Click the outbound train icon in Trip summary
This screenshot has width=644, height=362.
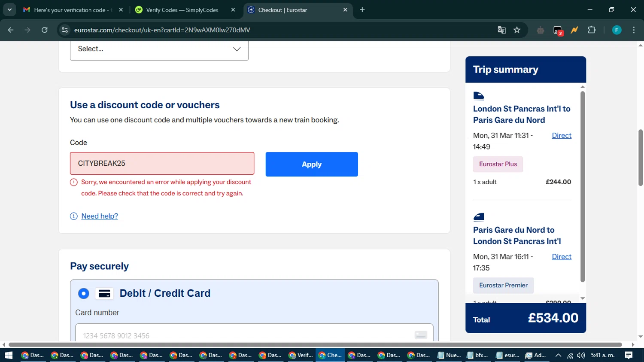point(479,95)
